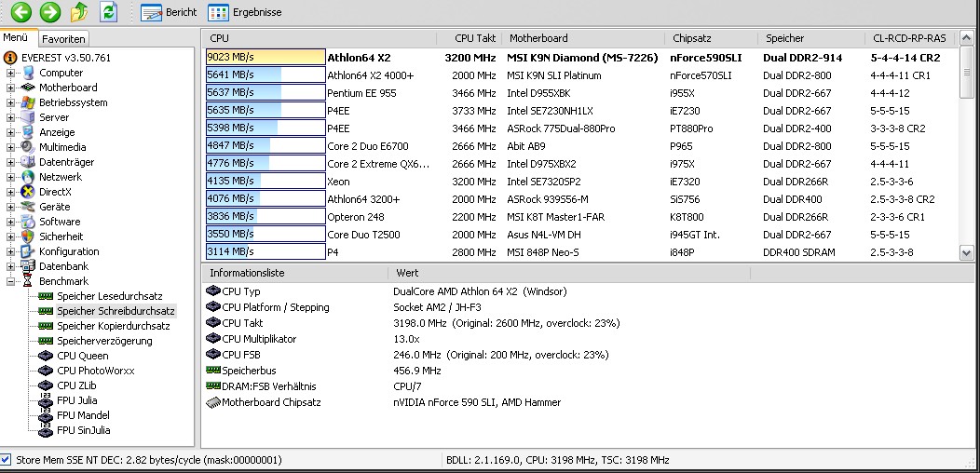The width and height of the screenshot is (980, 473).
Task: Sort by the Motherboard column header
Action: click(583, 38)
